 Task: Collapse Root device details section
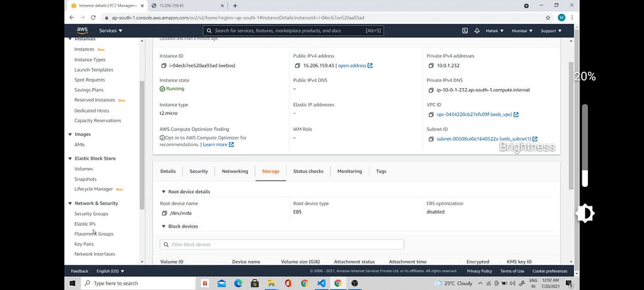pos(164,192)
